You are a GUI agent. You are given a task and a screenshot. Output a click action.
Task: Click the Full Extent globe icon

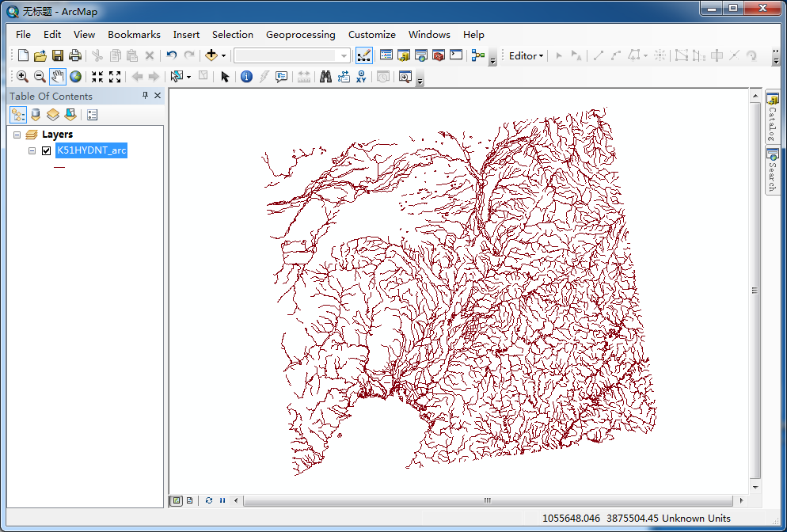click(76, 77)
